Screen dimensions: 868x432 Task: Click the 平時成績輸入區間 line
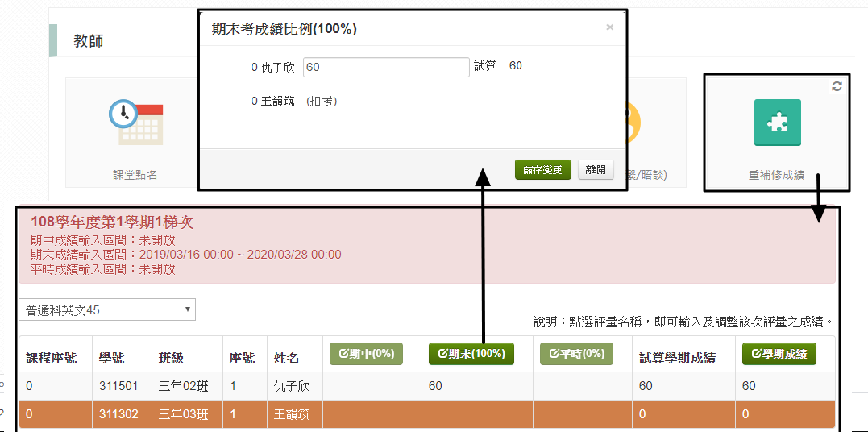point(103,269)
